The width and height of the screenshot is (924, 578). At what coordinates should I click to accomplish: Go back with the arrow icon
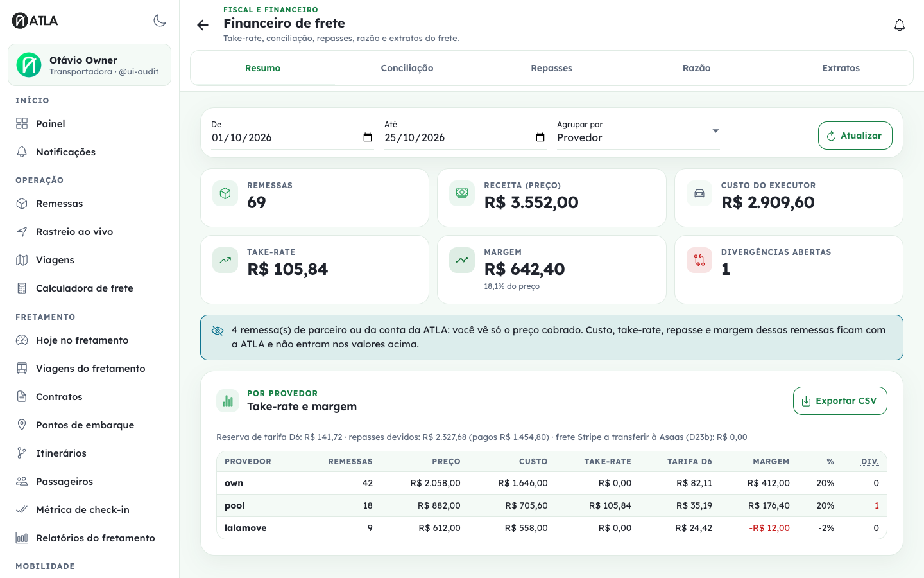click(203, 25)
